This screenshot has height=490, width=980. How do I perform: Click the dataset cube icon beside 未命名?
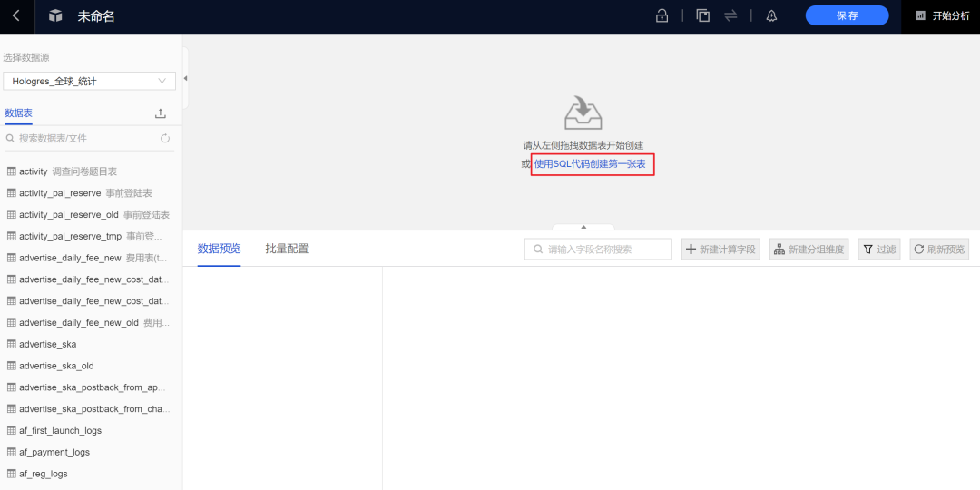point(55,16)
